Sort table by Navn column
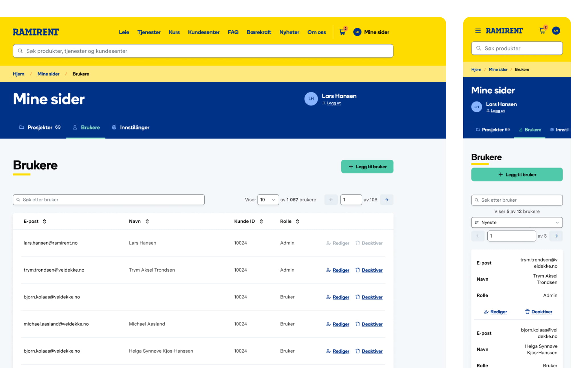This screenshot has width=588, height=368. coord(147,221)
